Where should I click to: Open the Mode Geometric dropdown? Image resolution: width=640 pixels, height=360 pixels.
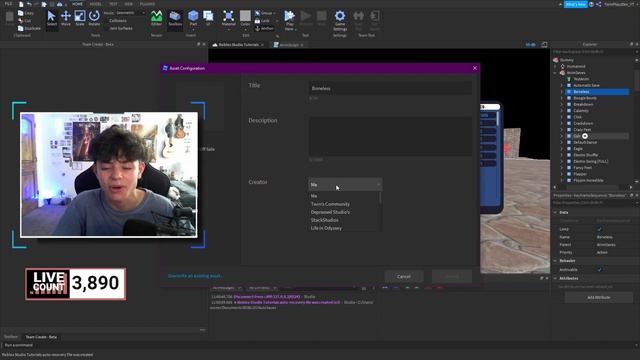tap(131, 13)
